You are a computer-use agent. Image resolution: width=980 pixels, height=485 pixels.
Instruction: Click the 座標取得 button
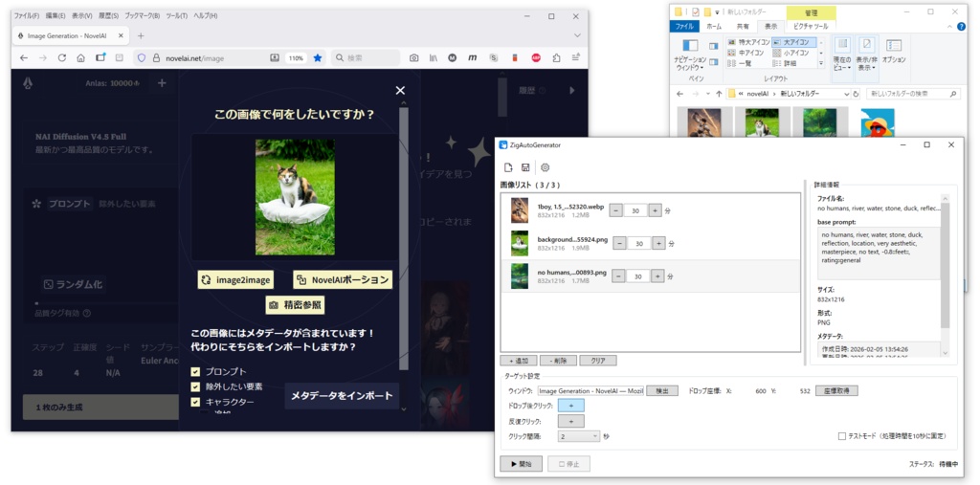(836, 391)
